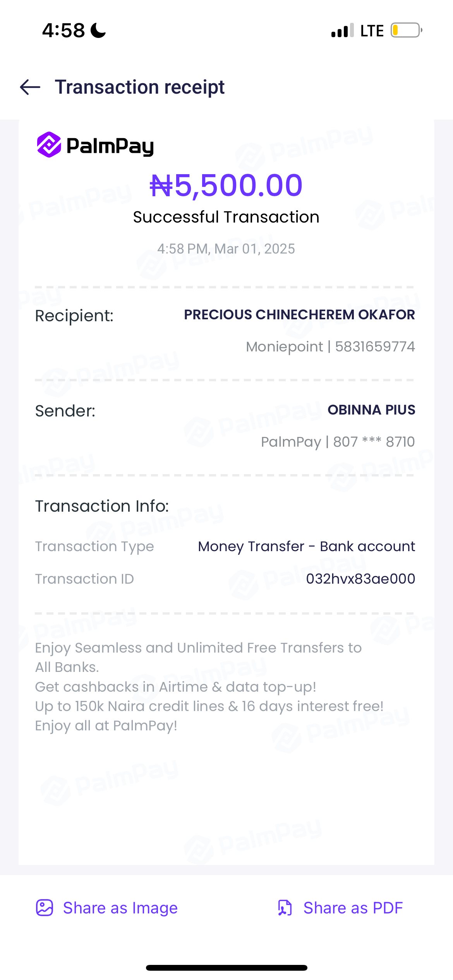
Task: Tap the status bar clock 4:58
Action: coord(63,30)
